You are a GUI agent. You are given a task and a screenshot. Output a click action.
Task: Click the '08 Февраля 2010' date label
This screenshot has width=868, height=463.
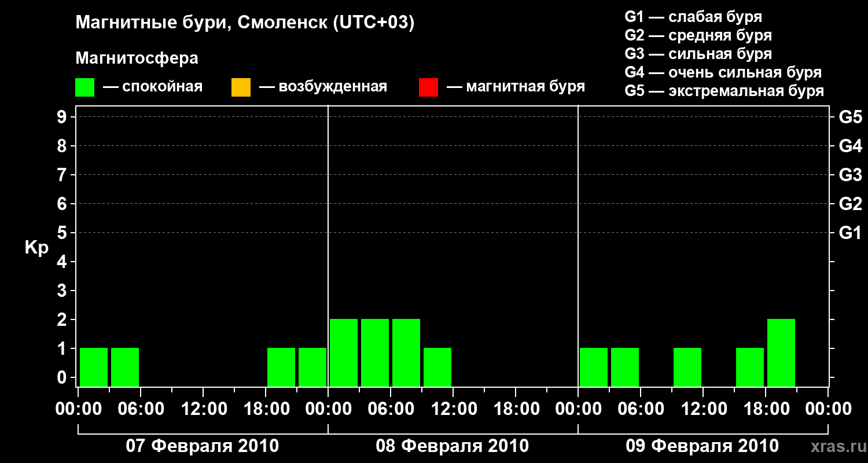click(453, 446)
